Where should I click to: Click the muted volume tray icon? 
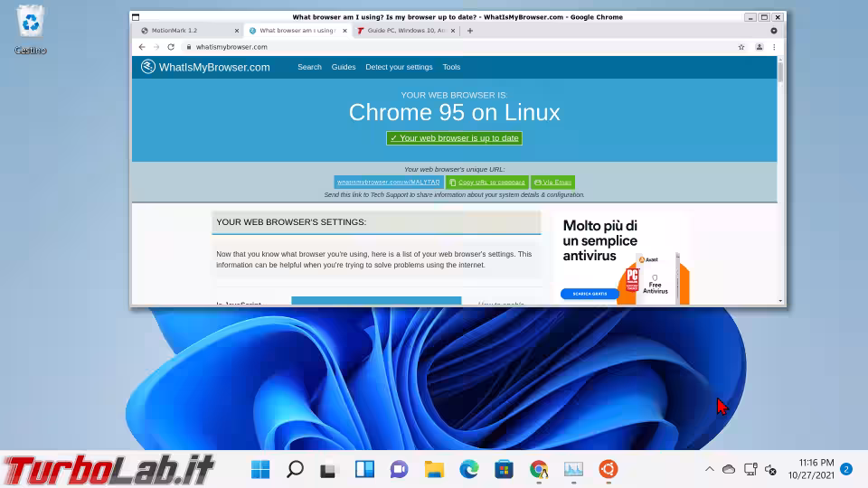click(x=770, y=470)
